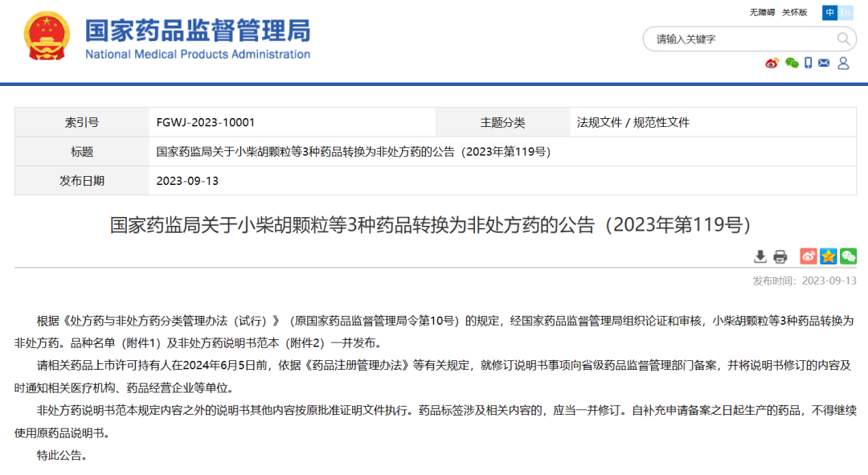The height and width of the screenshot is (475, 868).
Task: Bookmark article with yellow star icon
Action: tap(828, 256)
